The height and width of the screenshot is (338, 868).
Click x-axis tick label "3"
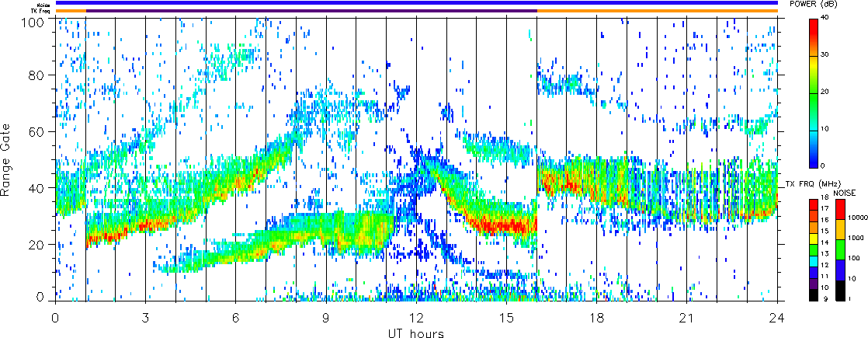coord(146,317)
